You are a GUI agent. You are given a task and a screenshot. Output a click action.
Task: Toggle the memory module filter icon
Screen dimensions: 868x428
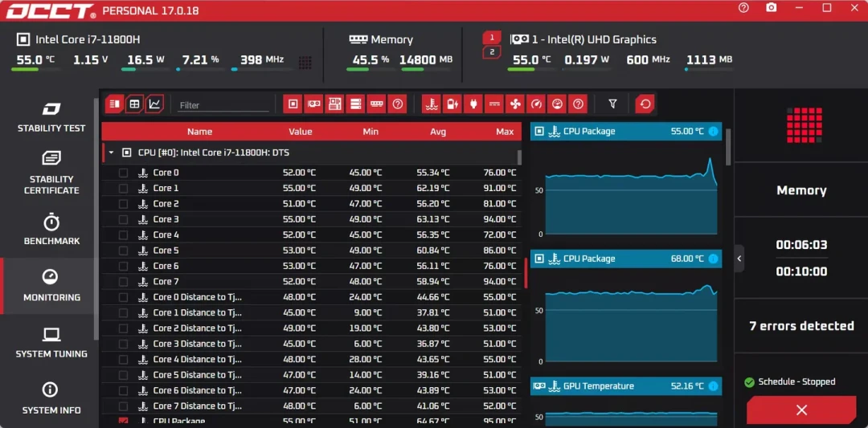pyautogui.click(x=376, y=104)
